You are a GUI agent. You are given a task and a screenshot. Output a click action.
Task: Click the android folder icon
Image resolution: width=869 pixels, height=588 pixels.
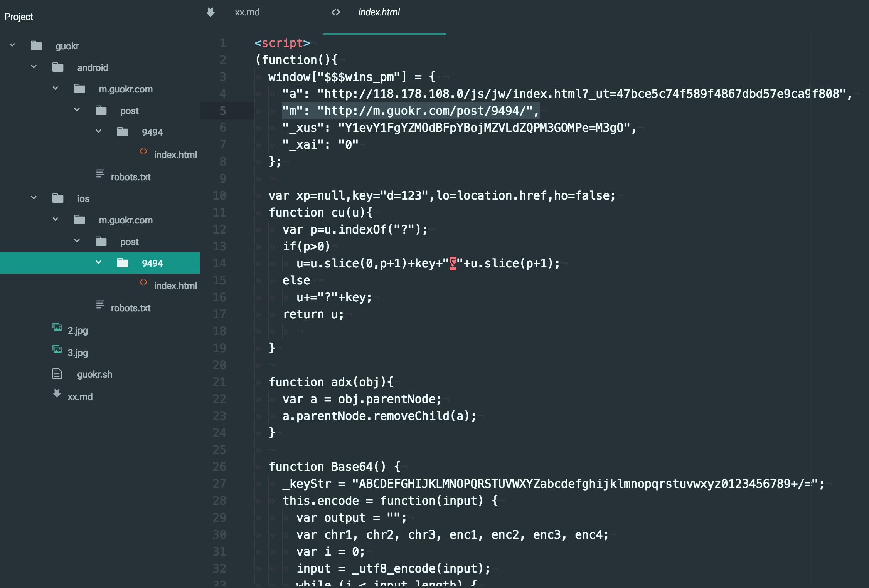(58, 67)
